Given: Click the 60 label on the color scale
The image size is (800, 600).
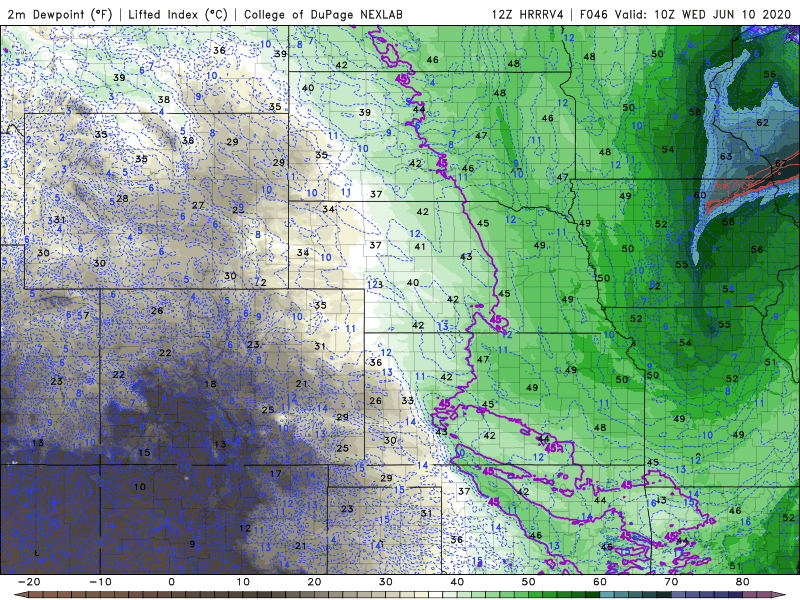Looking at the screenshot, I should click(600, 582).
